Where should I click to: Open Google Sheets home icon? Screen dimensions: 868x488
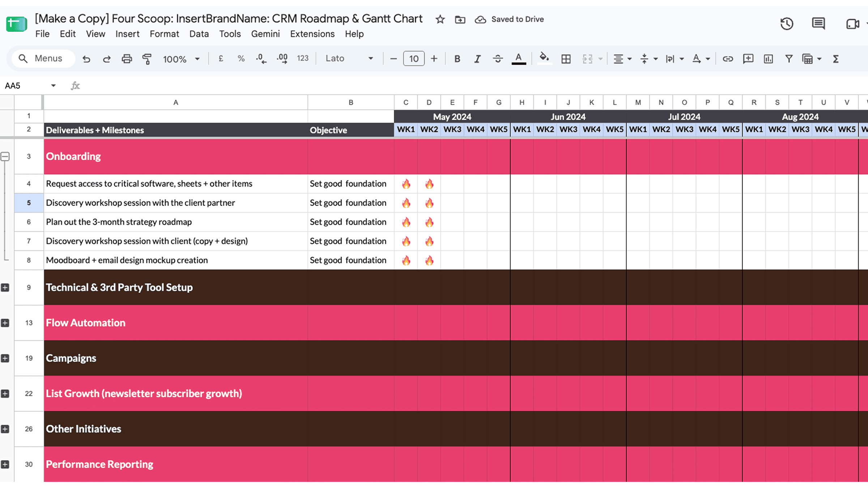[17, 24]
